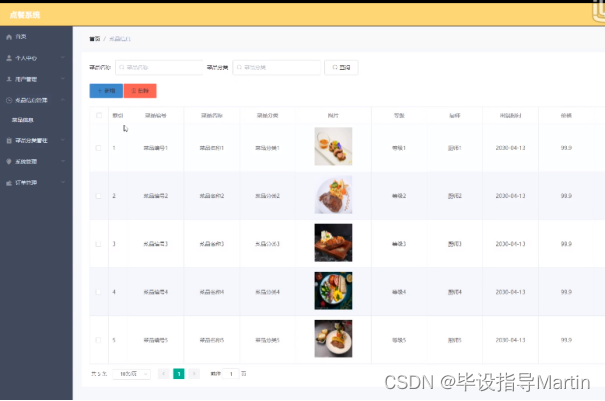Viewport: 605px width, 401px height.
Task: Click the 查询 search button
Action: 341,68
